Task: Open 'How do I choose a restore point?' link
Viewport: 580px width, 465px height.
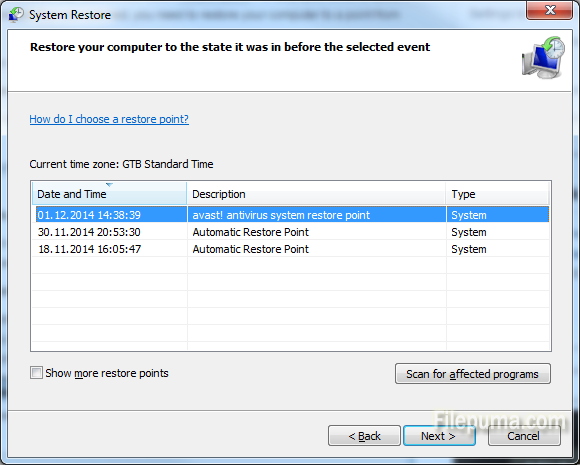Action: pos(109,119)
